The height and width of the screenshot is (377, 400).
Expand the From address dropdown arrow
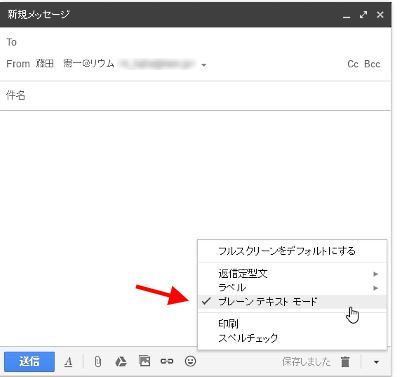(x=204, y=65)
